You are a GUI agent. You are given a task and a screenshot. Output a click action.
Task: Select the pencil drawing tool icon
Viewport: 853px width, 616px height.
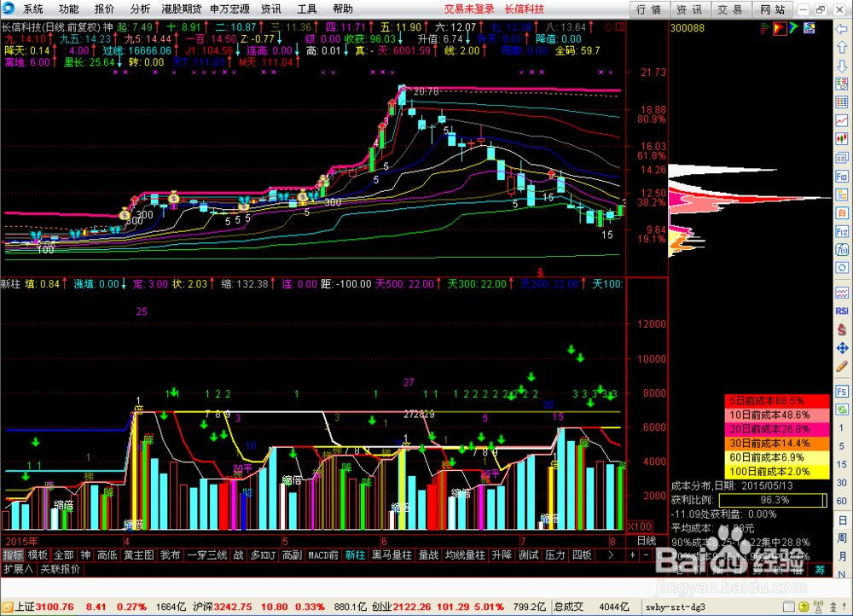842,367
